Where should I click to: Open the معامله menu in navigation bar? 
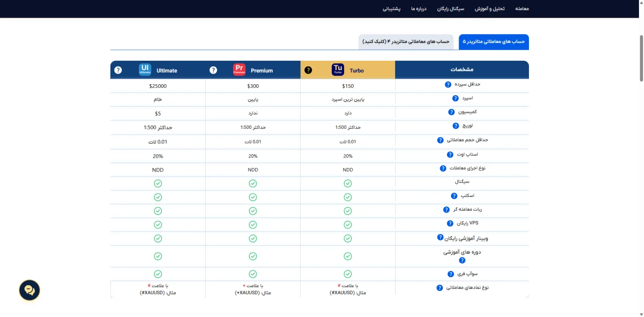click(522, 9)
